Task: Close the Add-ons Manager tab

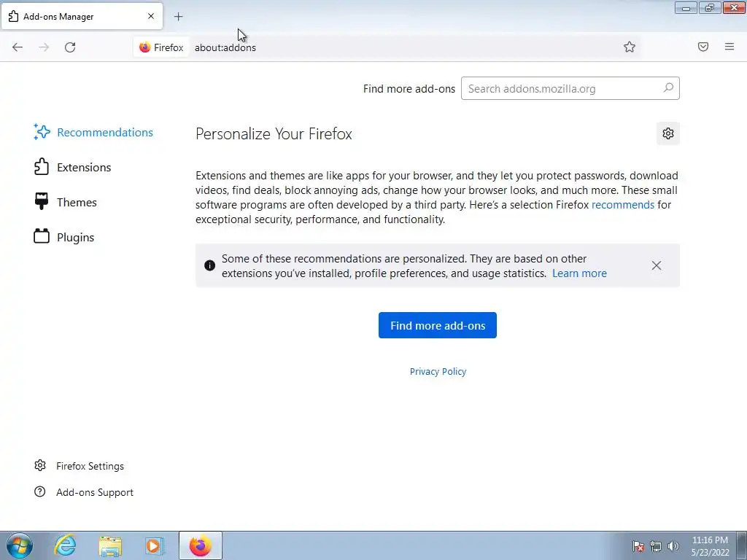Action: click(x=151, y=16)
